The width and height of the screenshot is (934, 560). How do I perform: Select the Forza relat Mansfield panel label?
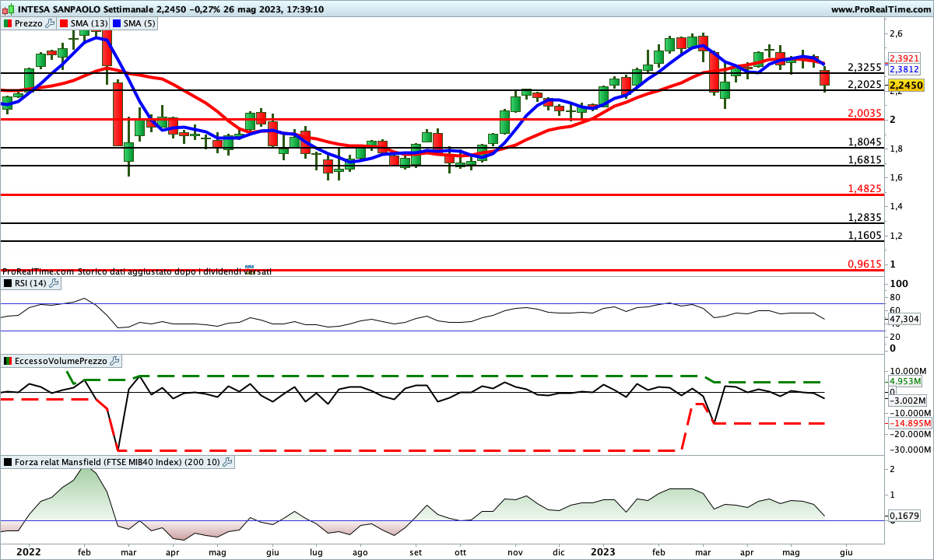(118, 462)
